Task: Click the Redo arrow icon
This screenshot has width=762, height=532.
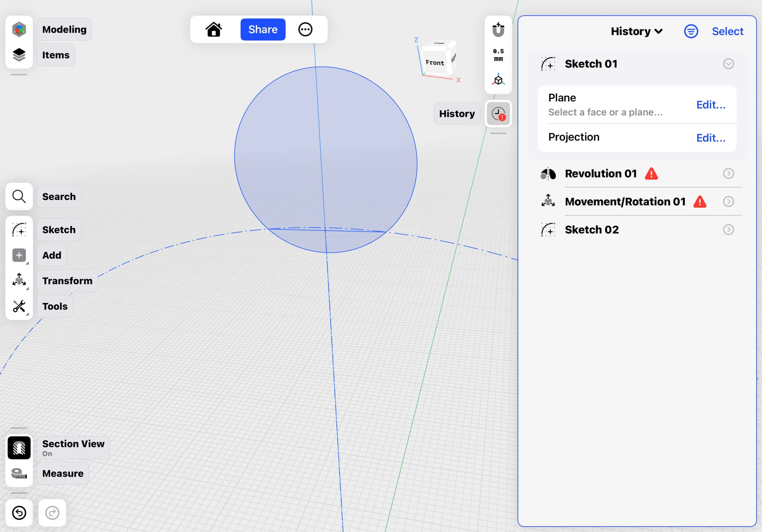Action: [52, 513]
